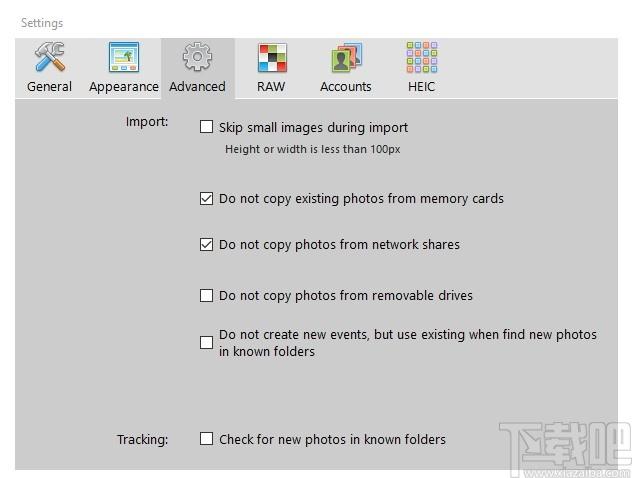Switch to the General tab label

click(x=49, y=87)
